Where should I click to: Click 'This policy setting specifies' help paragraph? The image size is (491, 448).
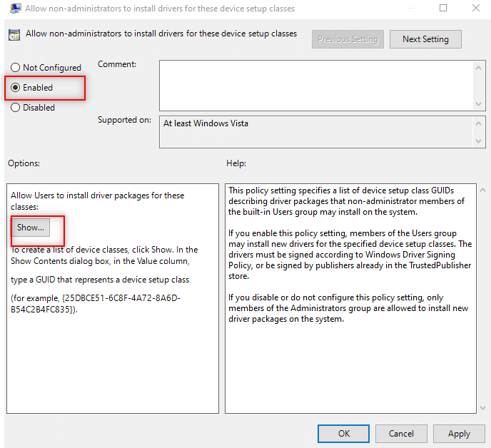[346, 201]
